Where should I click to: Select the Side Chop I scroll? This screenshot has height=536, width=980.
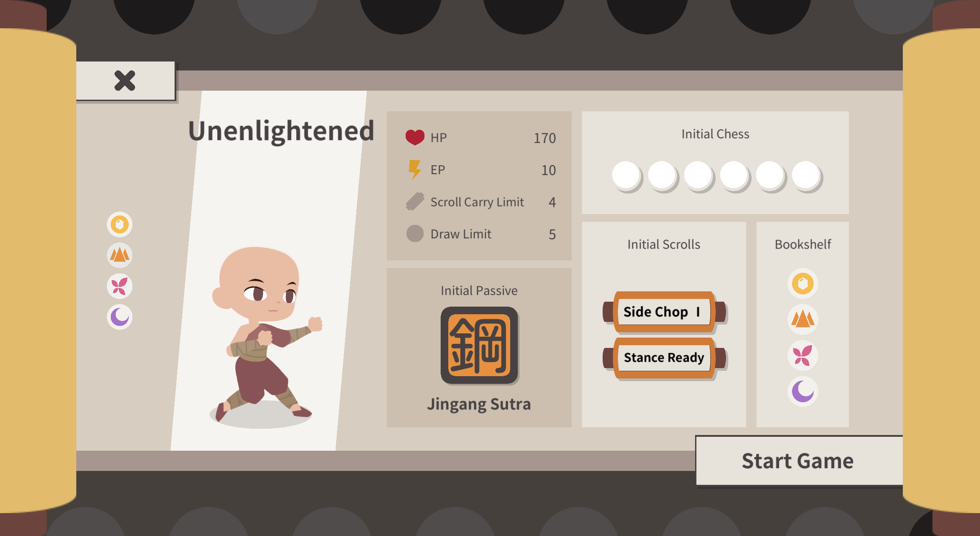coord(664,312)
